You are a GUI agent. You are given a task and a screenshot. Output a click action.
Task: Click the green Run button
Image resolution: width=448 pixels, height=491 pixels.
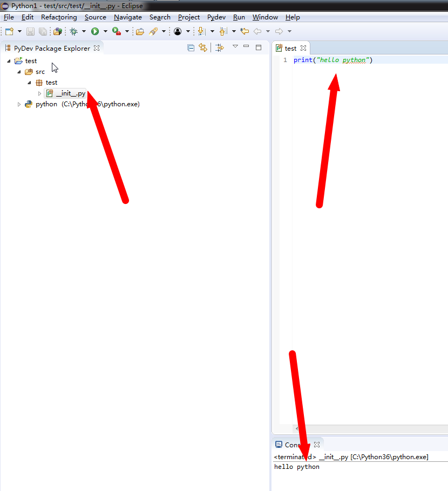click(x=95, y=31)
